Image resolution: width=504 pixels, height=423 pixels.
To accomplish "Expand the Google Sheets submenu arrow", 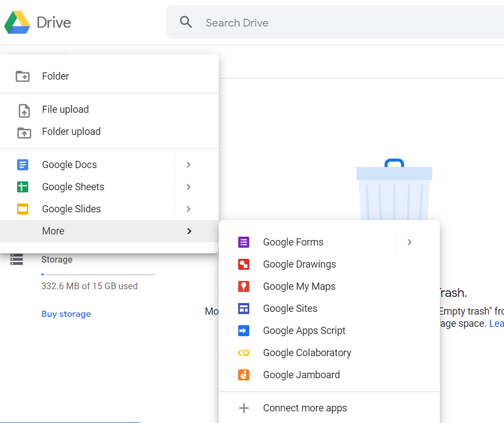I will coord(188,187).
